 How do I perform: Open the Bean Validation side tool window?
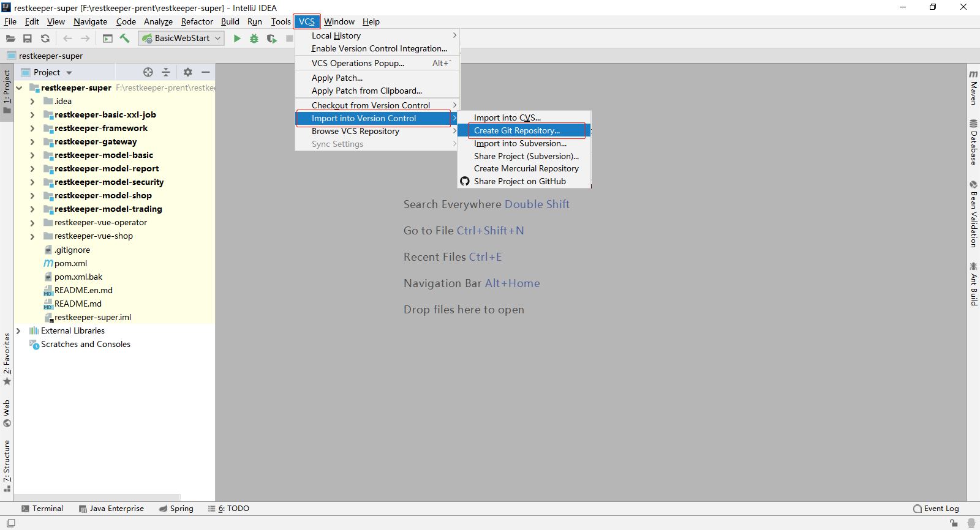click(973, 214)
